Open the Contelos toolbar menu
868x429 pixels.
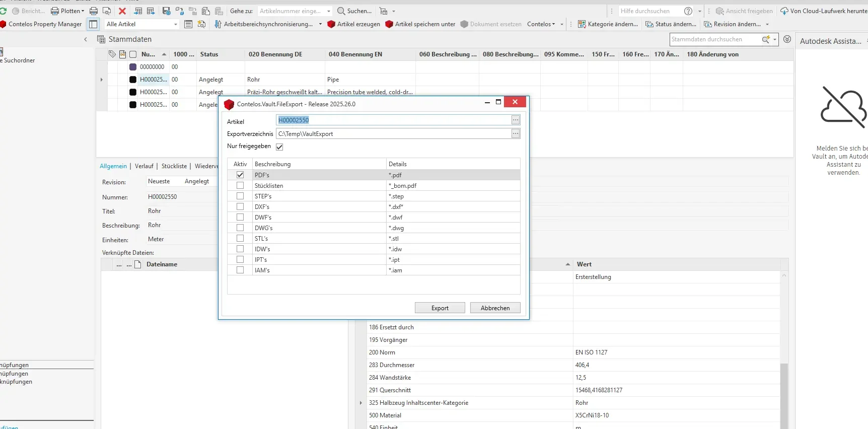(541, 24)
